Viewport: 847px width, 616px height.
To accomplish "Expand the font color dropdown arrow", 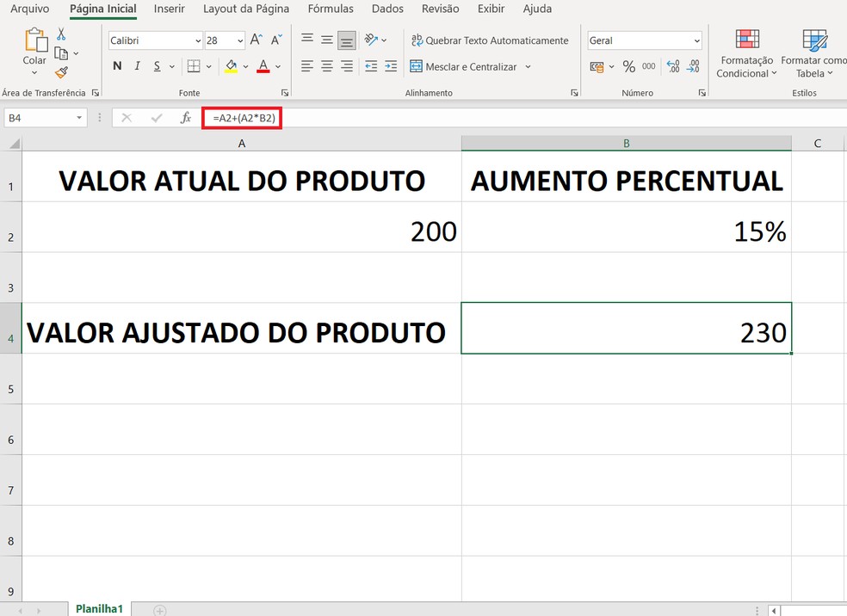I will tap(278, 66).
